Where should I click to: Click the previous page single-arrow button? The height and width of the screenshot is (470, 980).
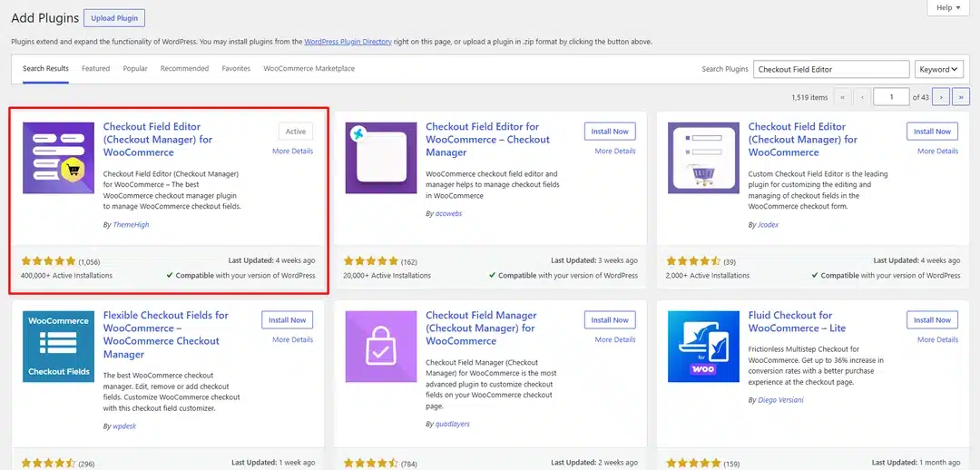[863, 97]
